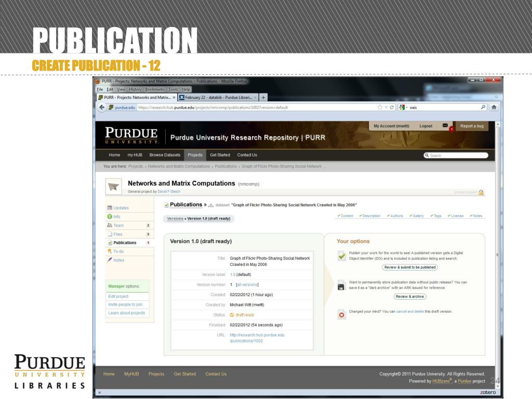This screenshot has width=532, height=399.
Task: Click the site Search input field
Action: click(456, 155)
